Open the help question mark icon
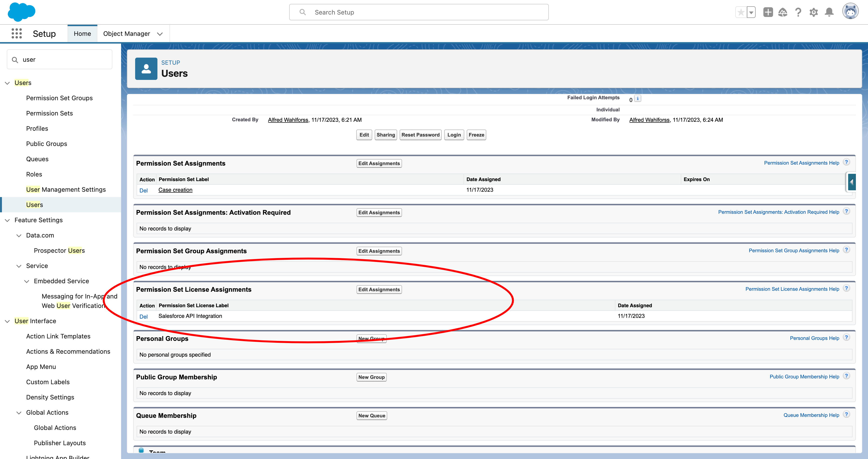Screen dimensions: 868x459 click(798, 12)
